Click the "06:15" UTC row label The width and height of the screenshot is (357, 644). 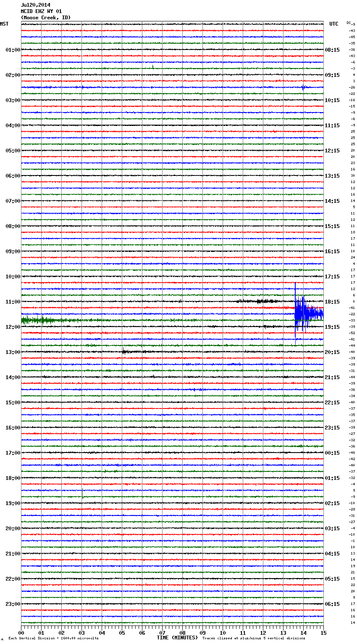point(332,604)
